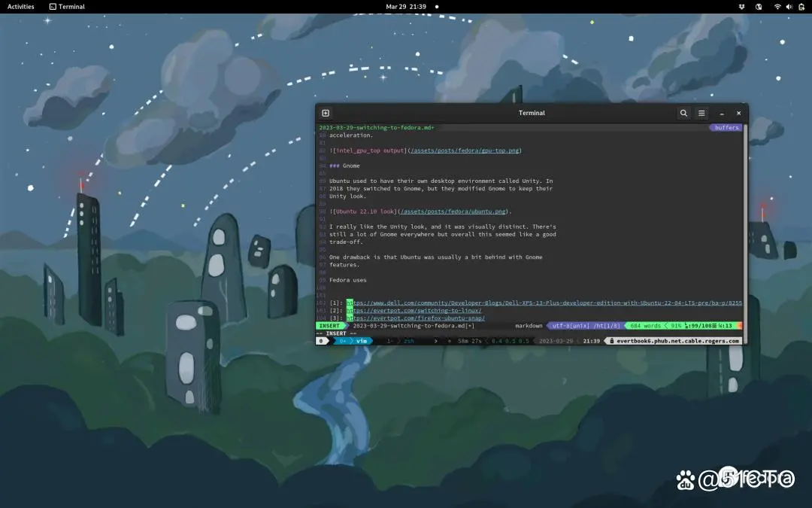Click the dell.com community URL
Viewport: 812px width, 508px height.
(x=544, y=303)
